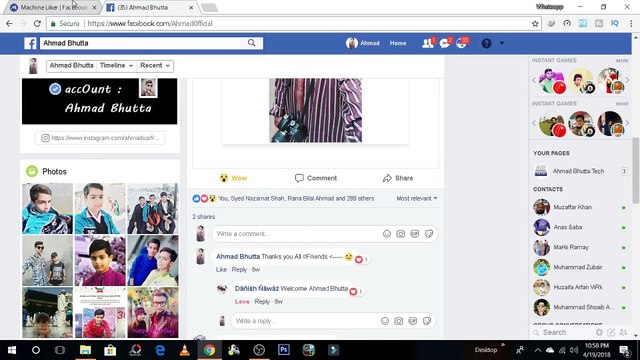Open the Messenger messages icon

pyautogui.click(x=444, y=43)
